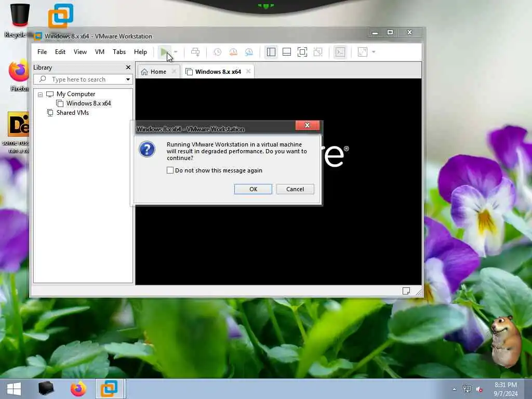Open Firefox from the taskbar
The height and width of the screenshot is (399, 532).
click(x=78, y=389)
